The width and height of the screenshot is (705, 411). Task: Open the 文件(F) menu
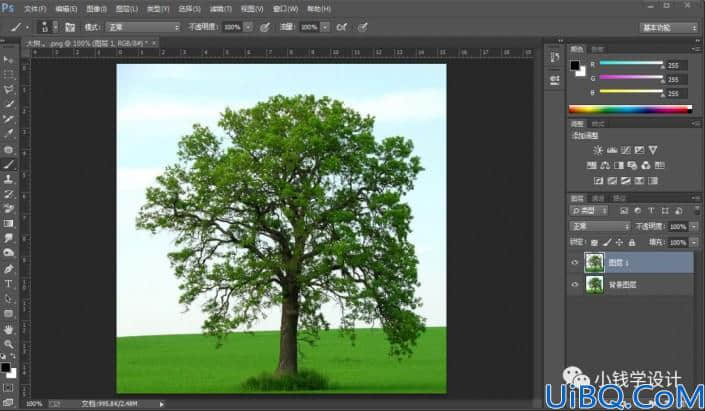(35, 9)
